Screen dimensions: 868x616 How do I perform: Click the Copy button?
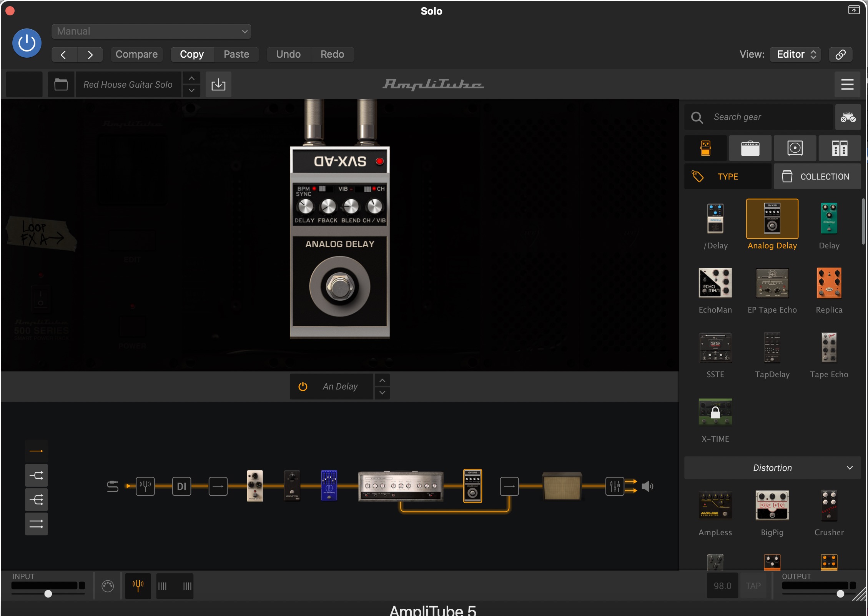(192, 55)
